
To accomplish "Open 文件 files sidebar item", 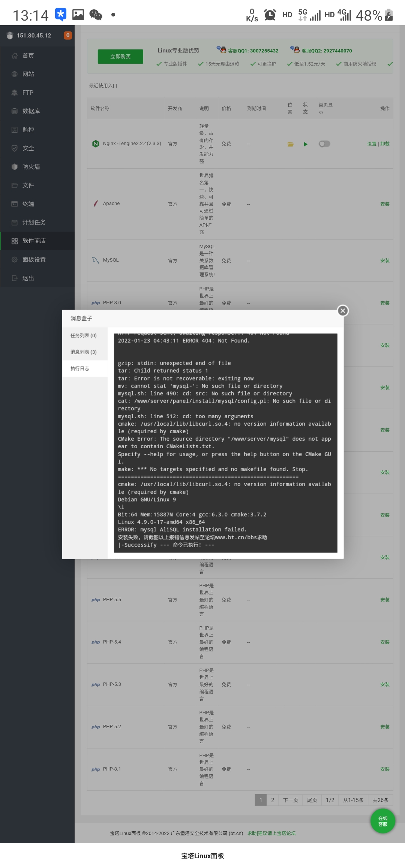I will click(x=37, y=185).
